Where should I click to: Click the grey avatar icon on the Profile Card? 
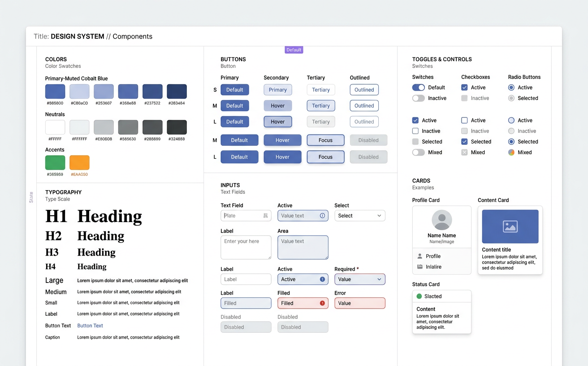(442, 220)
